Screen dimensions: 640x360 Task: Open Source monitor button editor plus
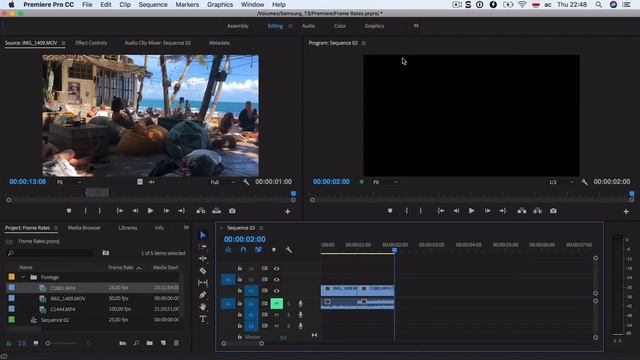point(288,211)
